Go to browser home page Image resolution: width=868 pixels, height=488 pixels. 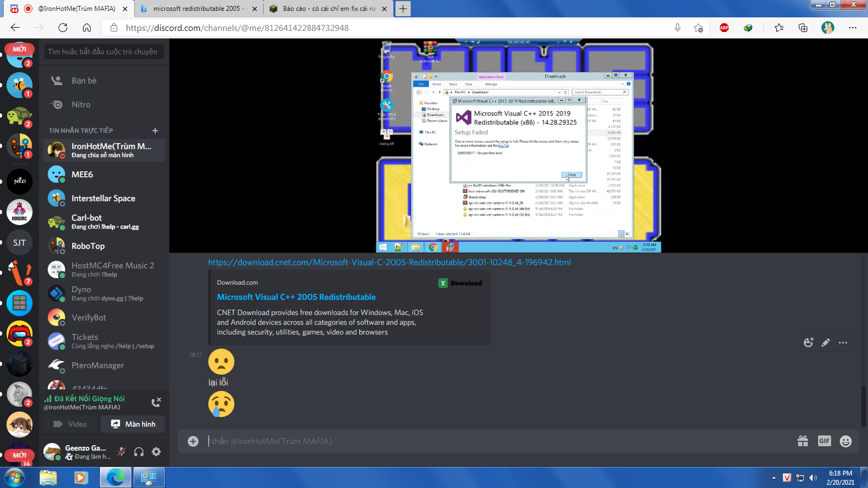pyautogui.click(x=87, y=28)
